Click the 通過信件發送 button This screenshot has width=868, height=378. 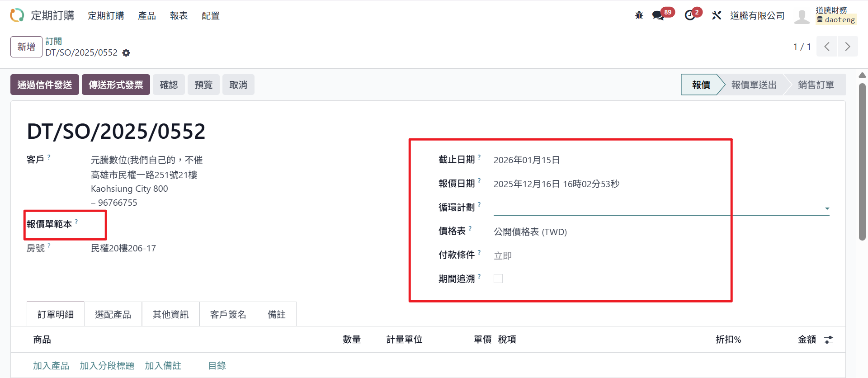click(x=45, y=85)
